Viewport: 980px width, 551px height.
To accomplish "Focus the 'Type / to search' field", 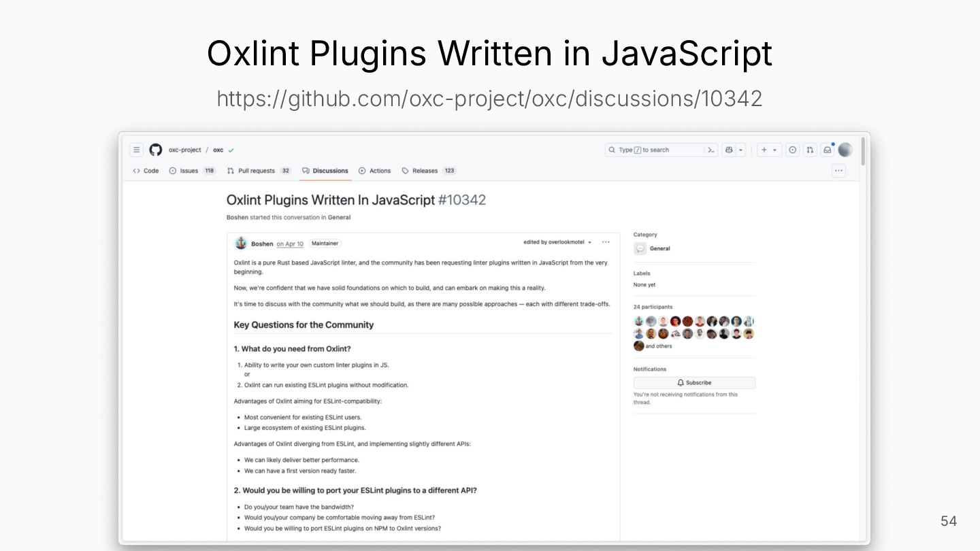I will coord(654,150).
